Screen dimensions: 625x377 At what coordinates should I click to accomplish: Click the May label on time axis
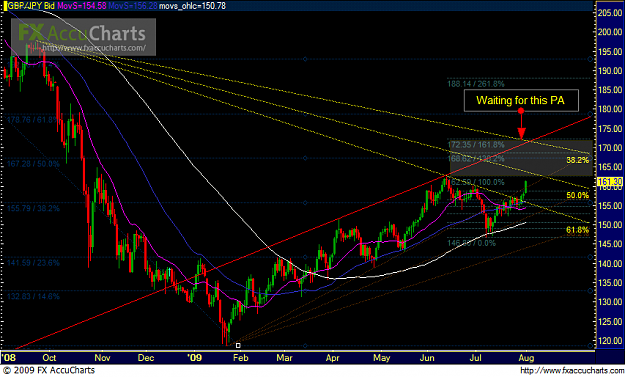(x=381, y=357)
